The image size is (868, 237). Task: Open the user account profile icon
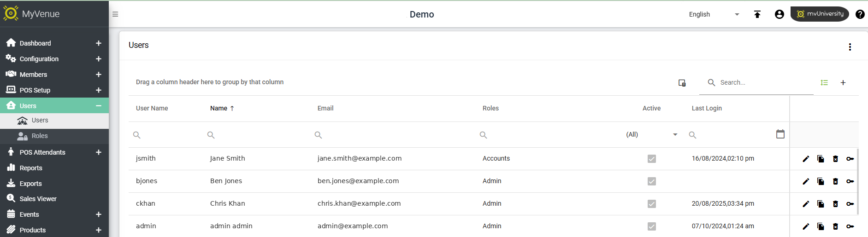pos(779,14)
